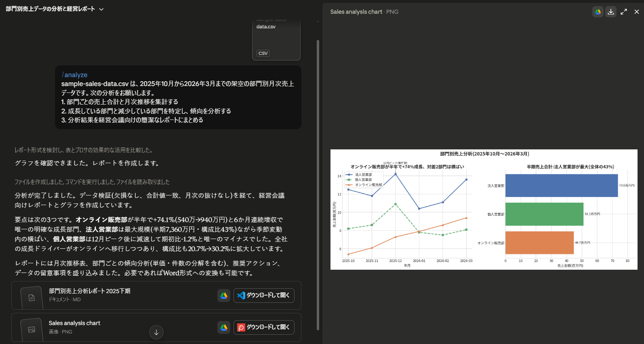
Task: Click the 法人営業部 blue bar in chart
Action: pos(562,186)
